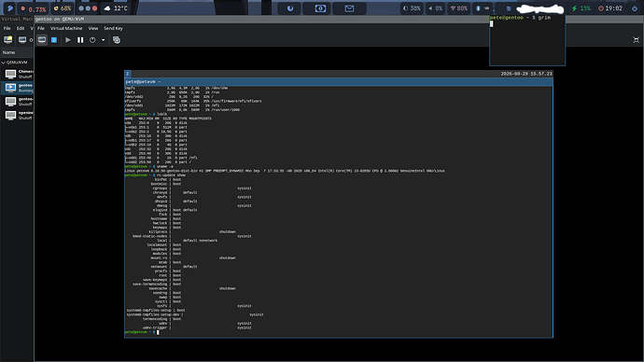The height and width of the screenshot is (362, 644).
Task: Shut down the virtual machine button
Action: pyautogui.click(x=92, y=40)
